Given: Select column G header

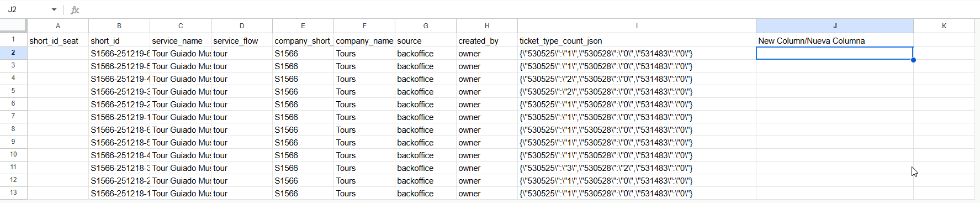Looking at the screenshot, I should point(426,26).
